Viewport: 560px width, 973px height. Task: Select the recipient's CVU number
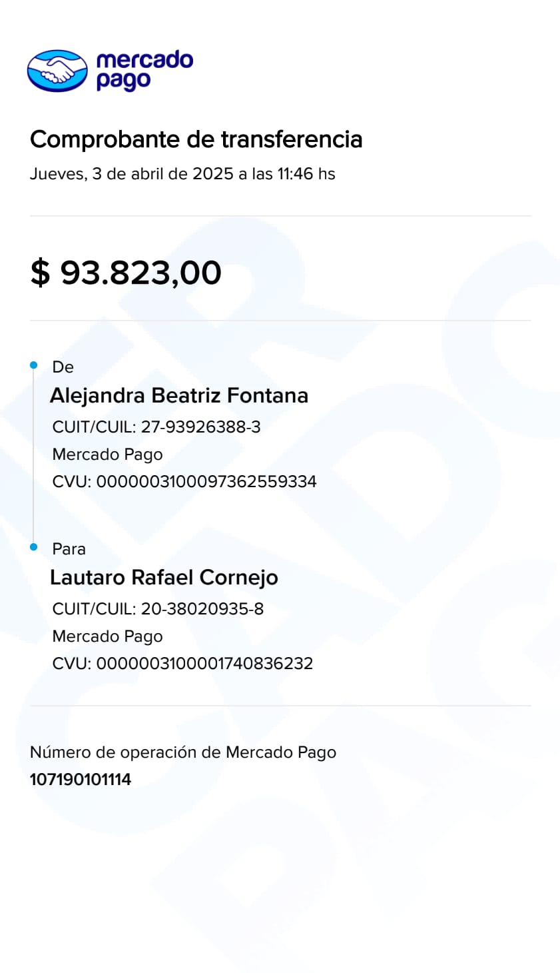point(182,664)
